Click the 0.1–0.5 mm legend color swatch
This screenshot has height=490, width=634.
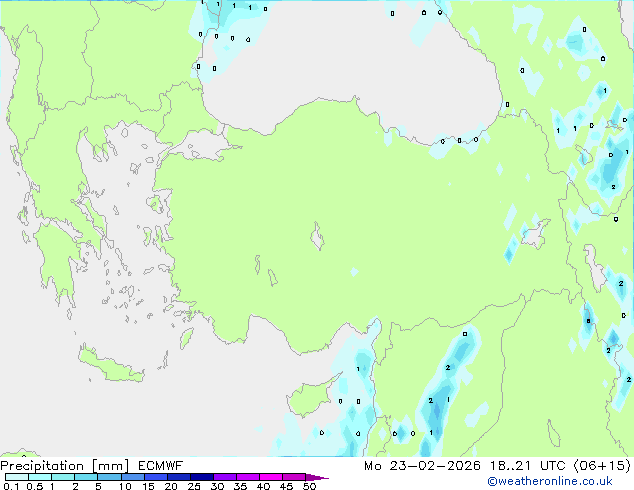[17, 477]
